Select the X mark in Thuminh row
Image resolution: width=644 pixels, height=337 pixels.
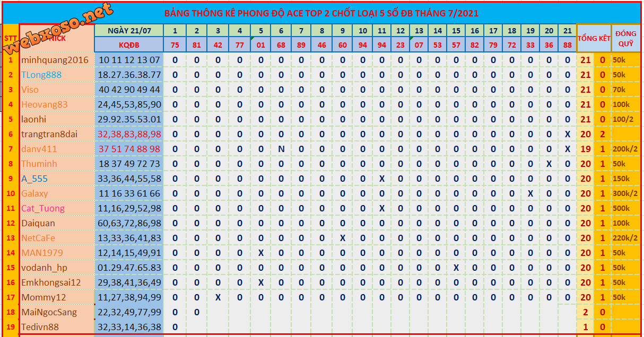click(x=549, y=164)
